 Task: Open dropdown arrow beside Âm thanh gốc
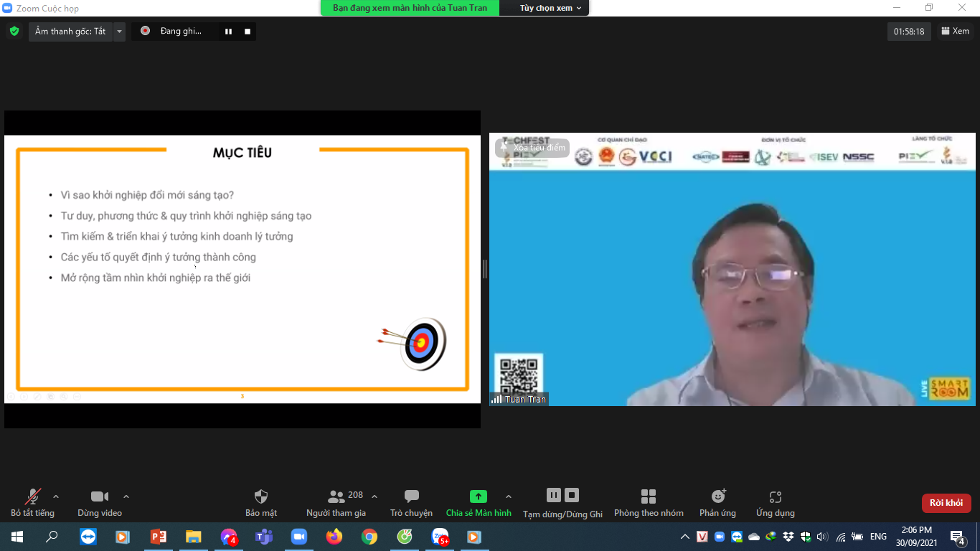coord(119,32)
